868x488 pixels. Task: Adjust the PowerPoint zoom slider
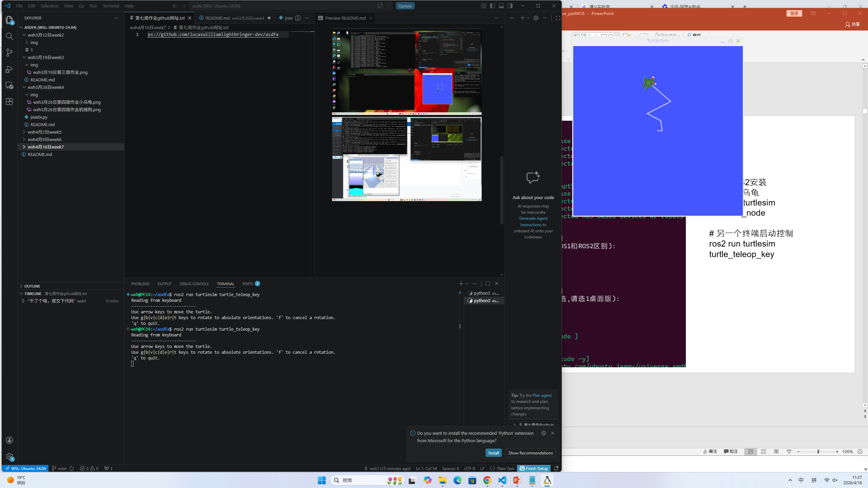(818, 452)
